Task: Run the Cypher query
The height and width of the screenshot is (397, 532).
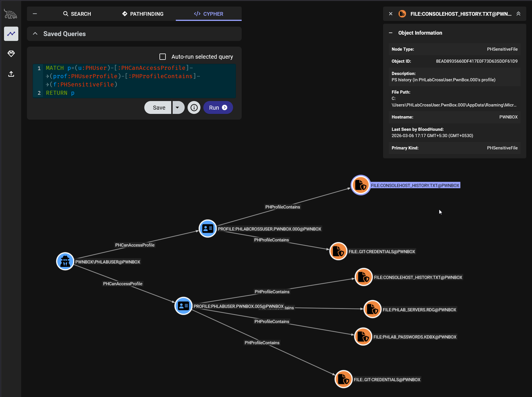Action: click(x=218, y=108)
